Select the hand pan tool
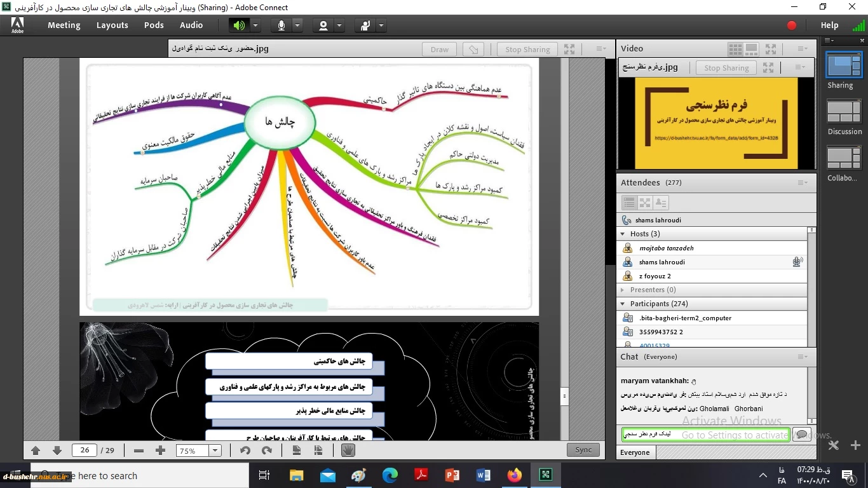 coord(348,451)
